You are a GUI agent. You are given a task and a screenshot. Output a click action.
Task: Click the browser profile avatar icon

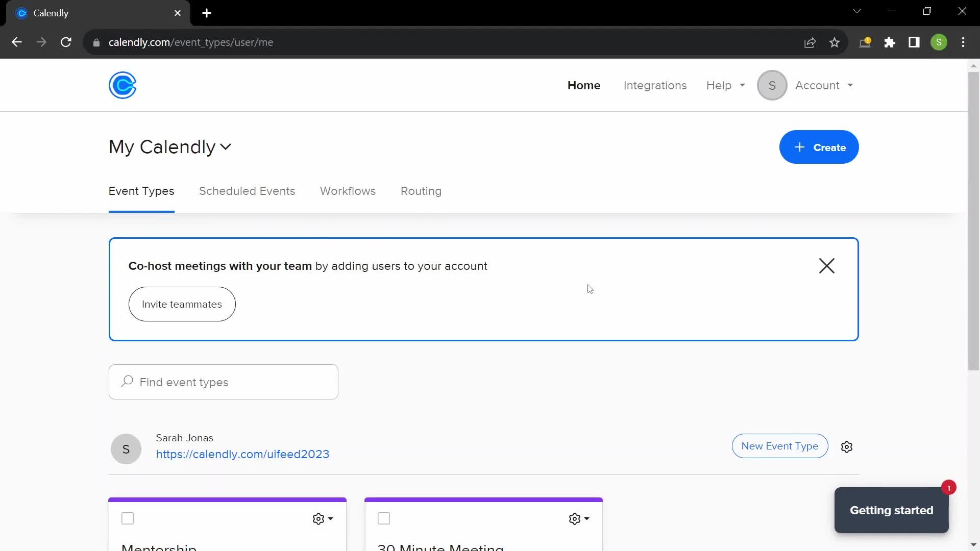940,42
